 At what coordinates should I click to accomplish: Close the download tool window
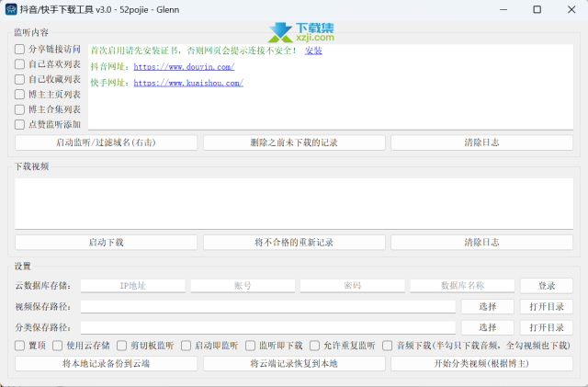coord(571,9)
